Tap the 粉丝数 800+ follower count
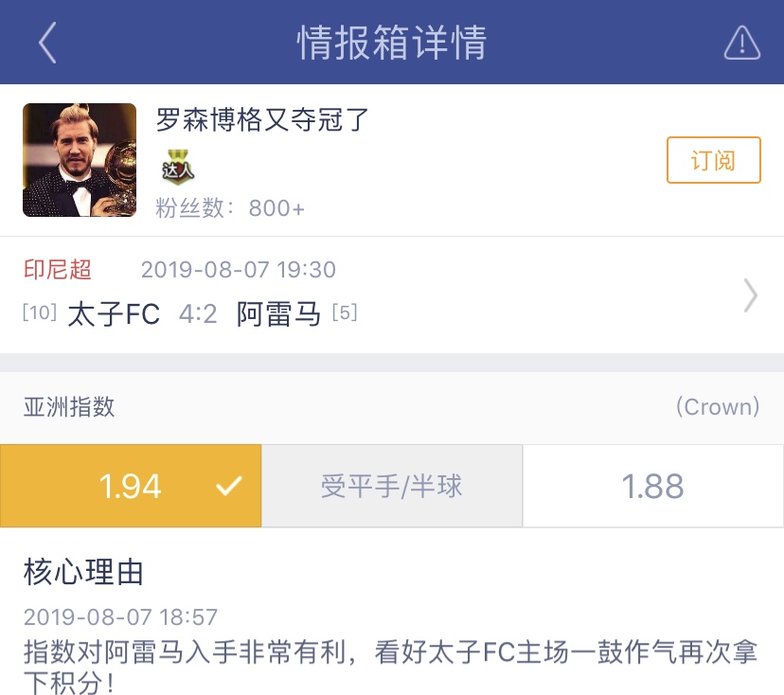784x695 pixels. pyautogui.click(x=230, y=208)
